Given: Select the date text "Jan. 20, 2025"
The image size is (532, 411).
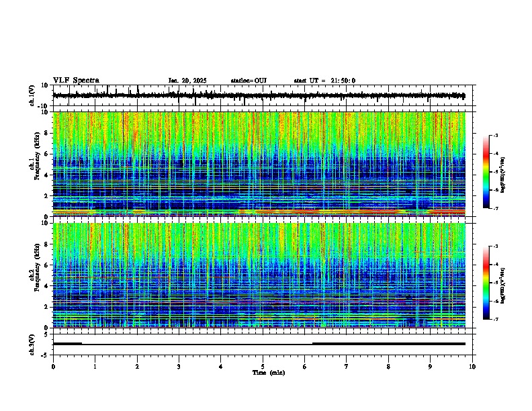Looking at the screenshot, I should (187, 81).
